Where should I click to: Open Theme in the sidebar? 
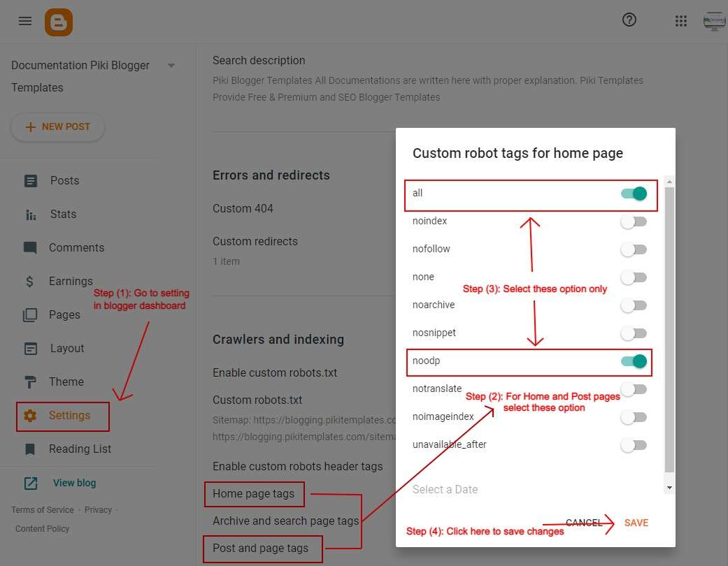pyautogui.click(x=66, y=382)
